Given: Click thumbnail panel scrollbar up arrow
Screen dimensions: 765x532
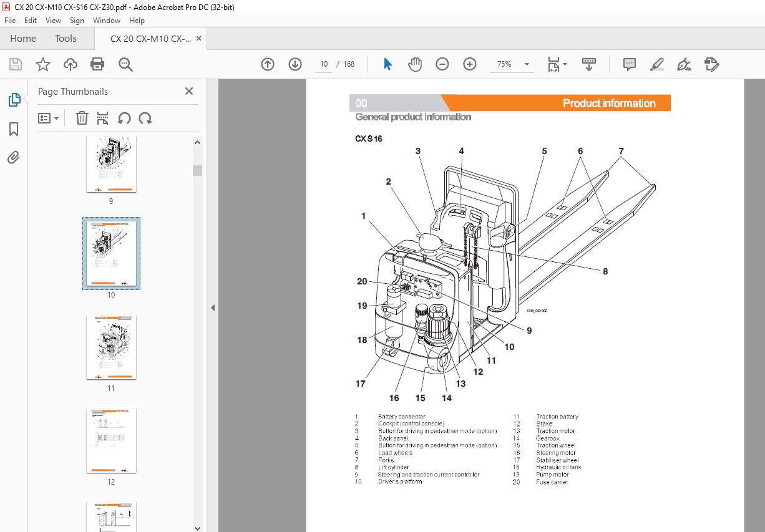Looking at the screenshot, I should [x=197, y=142].
